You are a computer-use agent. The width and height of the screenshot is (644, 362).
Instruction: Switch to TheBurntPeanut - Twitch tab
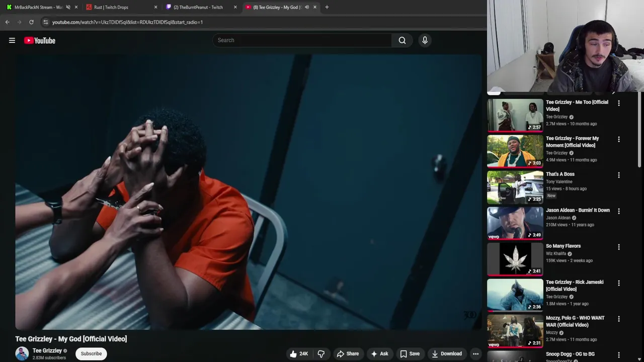point(198,7)
